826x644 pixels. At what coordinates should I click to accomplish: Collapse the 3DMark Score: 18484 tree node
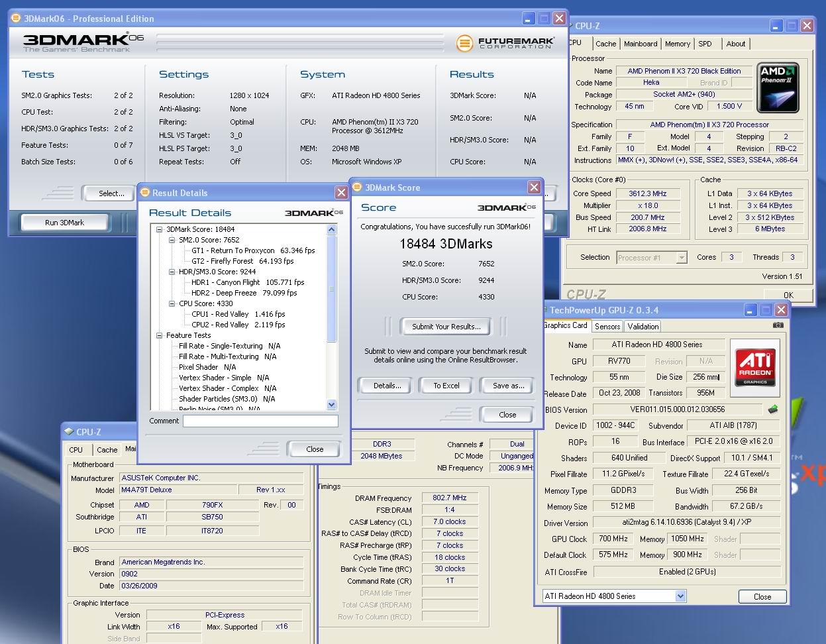160,229
